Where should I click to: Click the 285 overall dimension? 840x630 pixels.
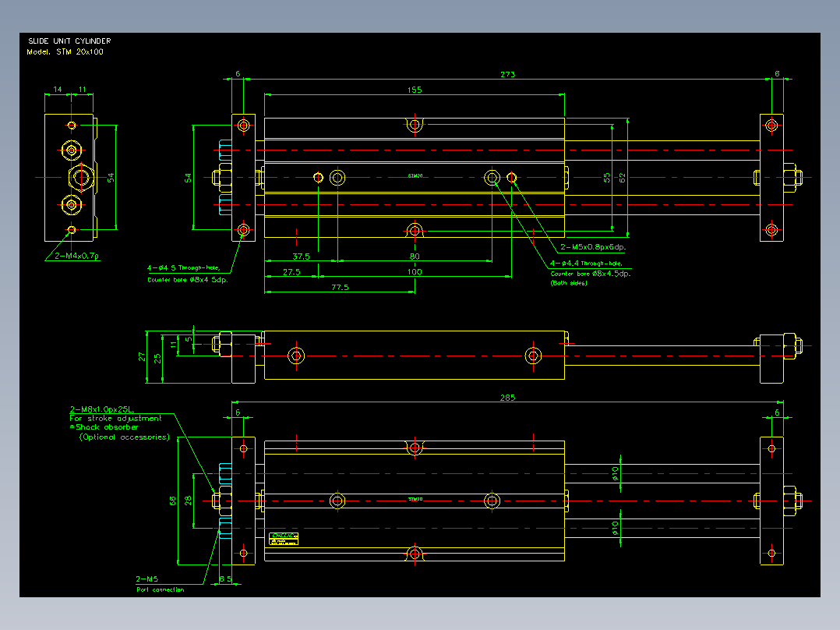(x=507, y=398)
